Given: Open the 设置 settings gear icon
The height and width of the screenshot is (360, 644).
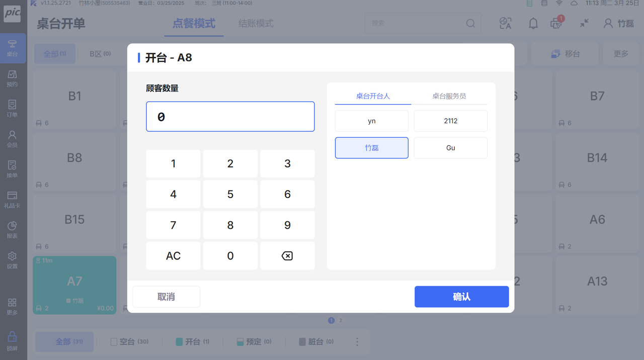Looking at the screenshot, I should [12, 260].
